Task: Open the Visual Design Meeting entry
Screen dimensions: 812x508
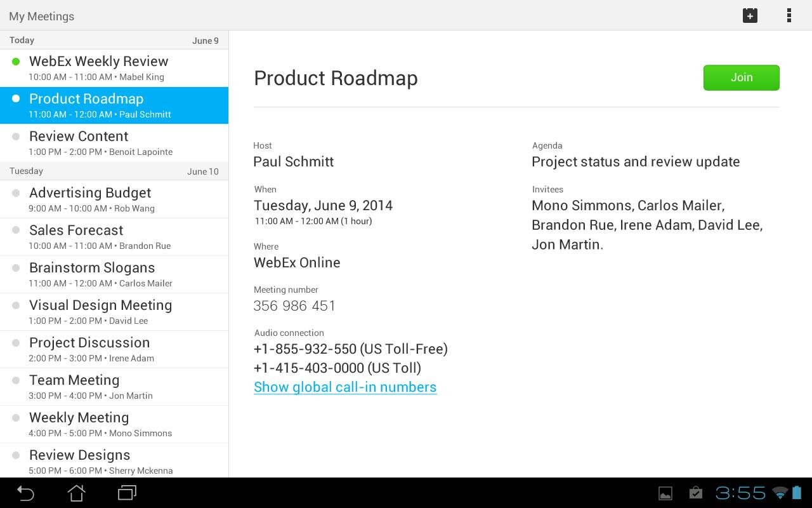Action: 114,312
